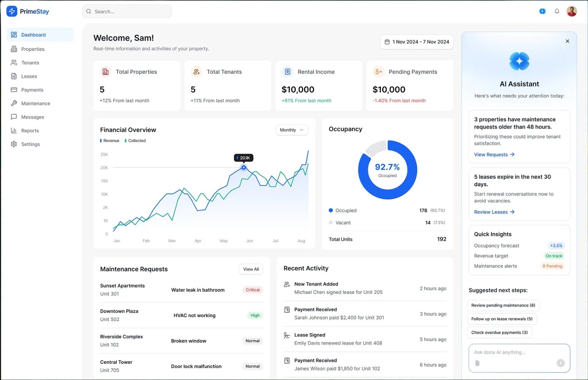Open the Monthly period dropdown
Screen dimensions: 588x380
[292, 130]
